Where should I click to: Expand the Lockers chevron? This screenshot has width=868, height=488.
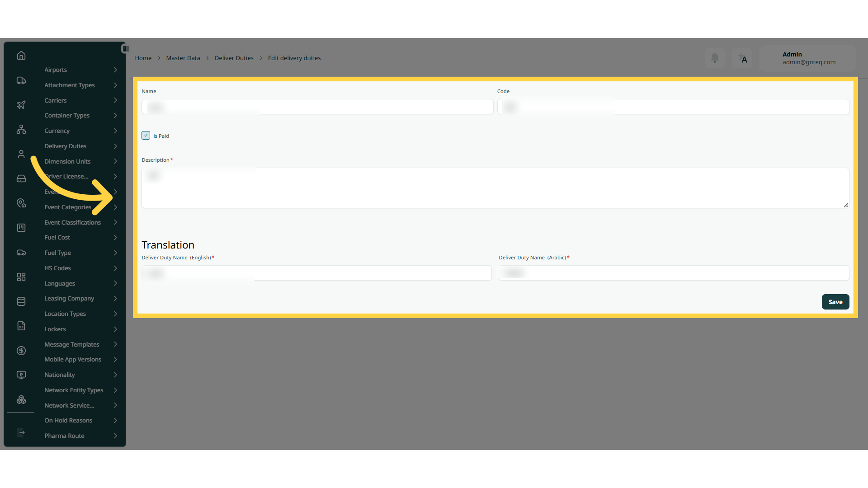pos(115,329)
